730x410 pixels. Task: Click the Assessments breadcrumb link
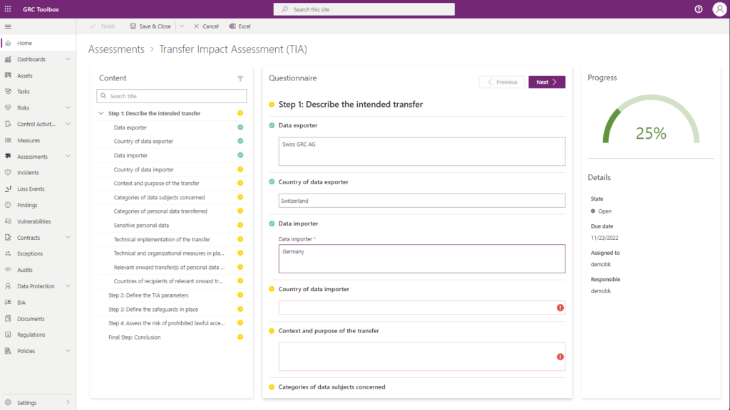(x=116, y=49)
